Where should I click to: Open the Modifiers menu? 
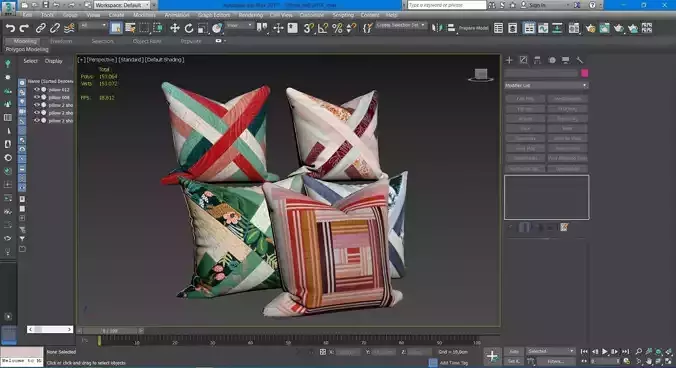(x=144, y=15)
